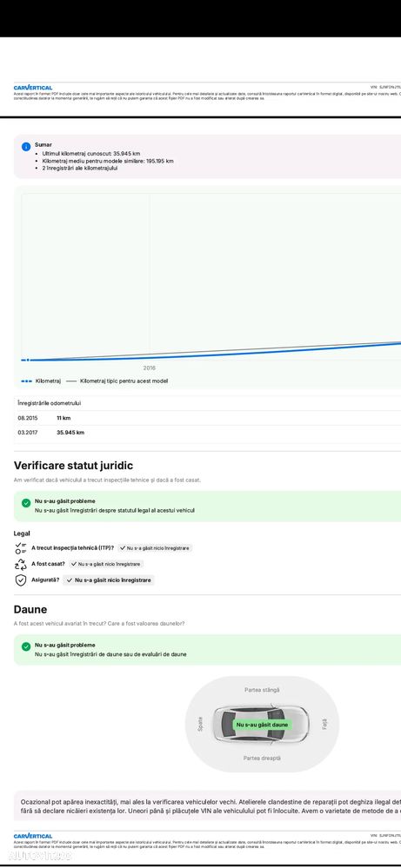
Task: Click '2 înregistrări ale kilometrajului' line
Action: pos(80,169)
